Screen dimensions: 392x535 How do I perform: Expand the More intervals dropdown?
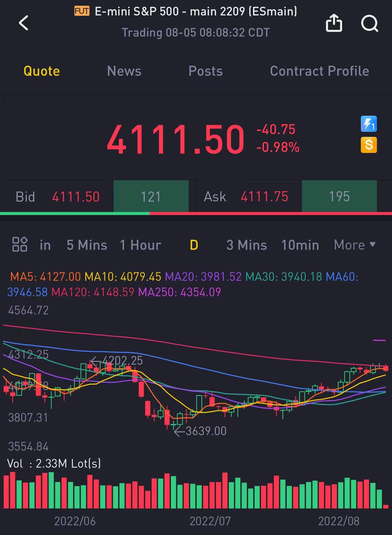click(x=354, y=245)
